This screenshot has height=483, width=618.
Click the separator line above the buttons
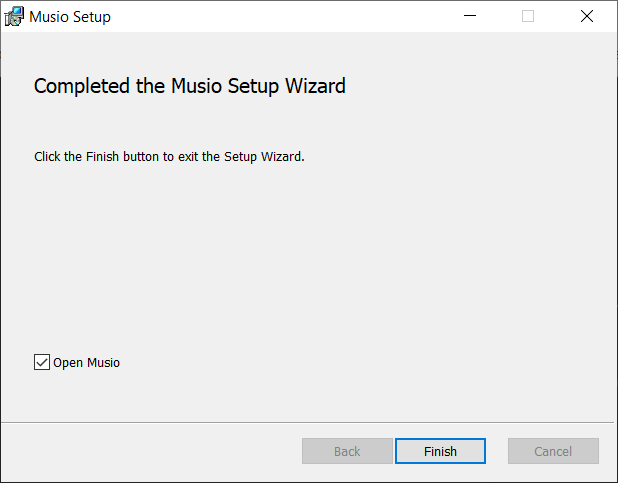[x=308, y=422]
